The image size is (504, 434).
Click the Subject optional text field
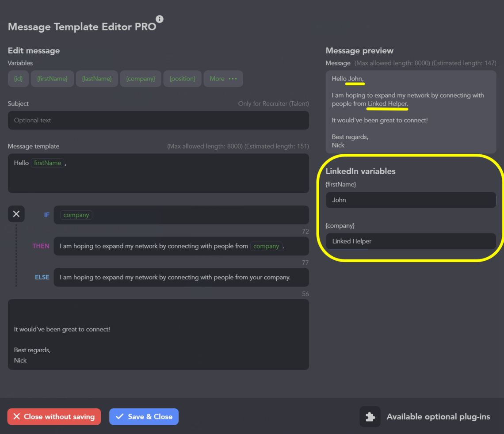pos(158,120)
